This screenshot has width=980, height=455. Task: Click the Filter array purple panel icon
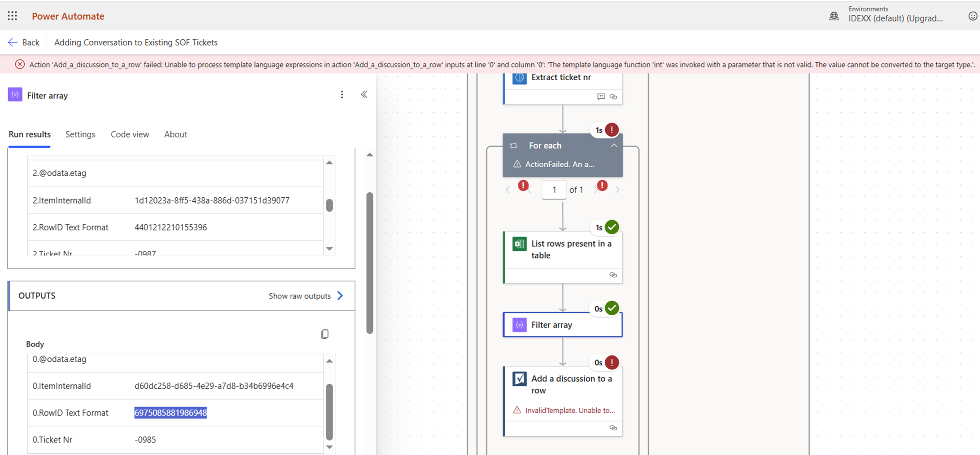click(15, 95)
